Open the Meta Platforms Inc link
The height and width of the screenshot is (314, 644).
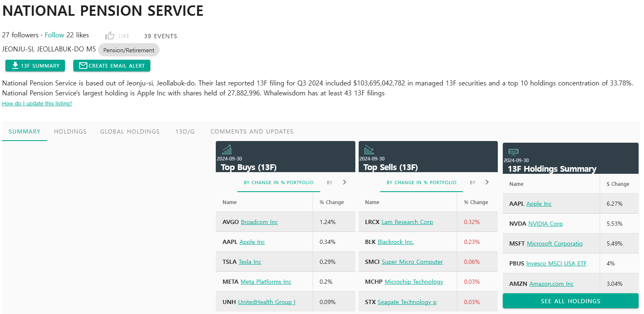(x=266, y=282)
